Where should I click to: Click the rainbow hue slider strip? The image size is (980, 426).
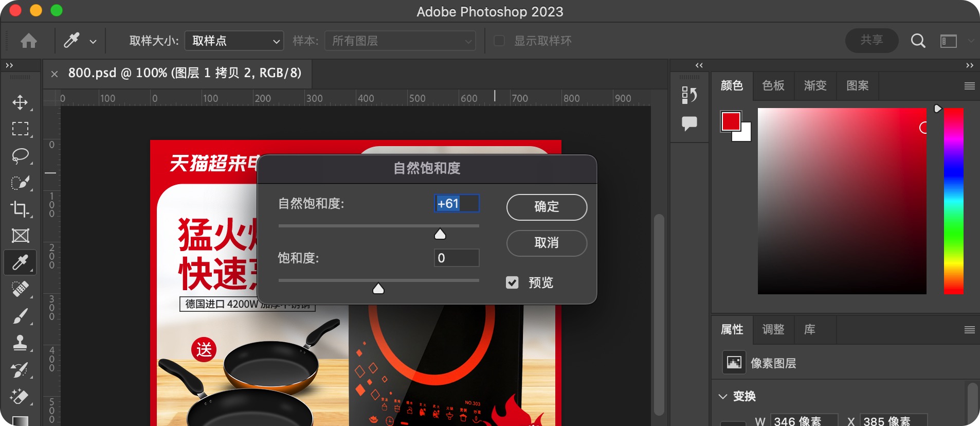[x=953, y=201]
